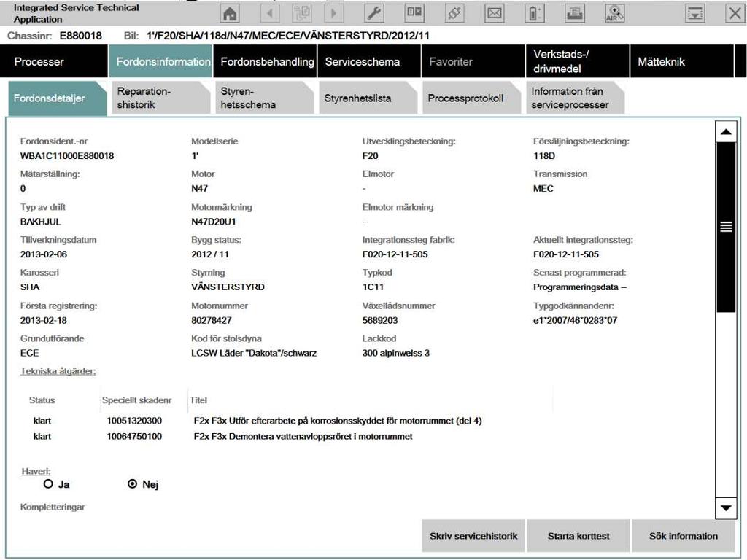Screen dimensions: 747x560
Task: Click the Typ av drift value BAKHJUL
Action: point(41,222)
